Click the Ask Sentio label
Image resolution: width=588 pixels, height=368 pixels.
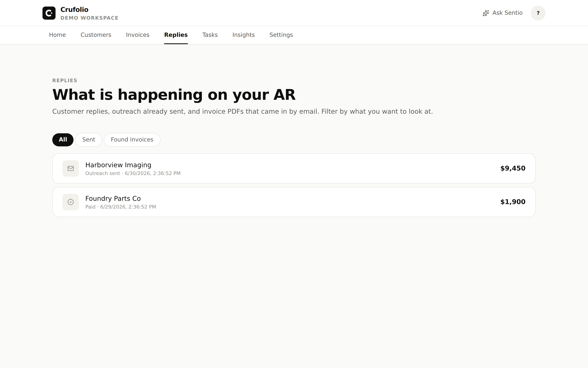click(507, 13)
